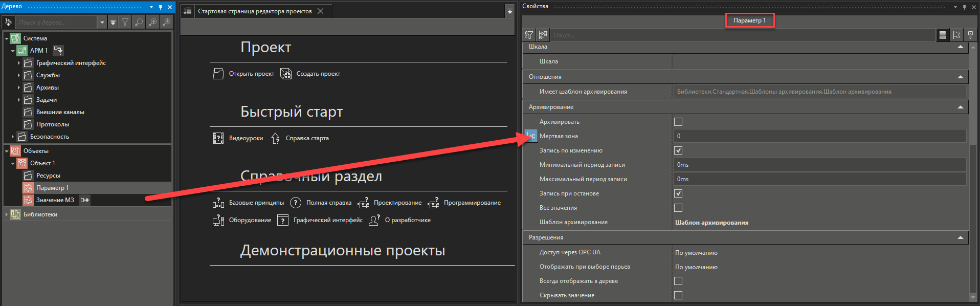
Task: Click the find next (search down) icon
Action: (x=166, y=22)
